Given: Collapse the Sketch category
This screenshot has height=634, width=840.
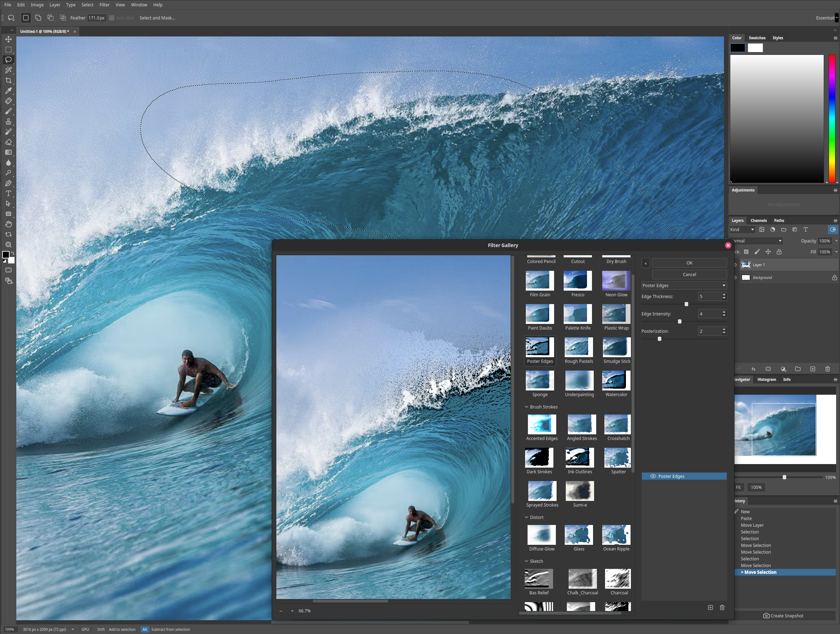Looking at the screenshot, I should point(527,561).
